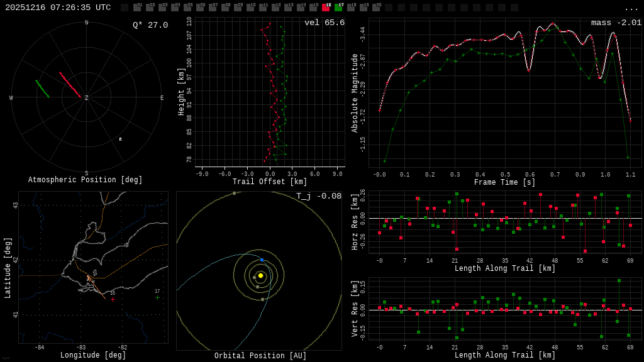Toggle the green station 17 box
Viewport: 644px width, 362px height.
point(338,8)
